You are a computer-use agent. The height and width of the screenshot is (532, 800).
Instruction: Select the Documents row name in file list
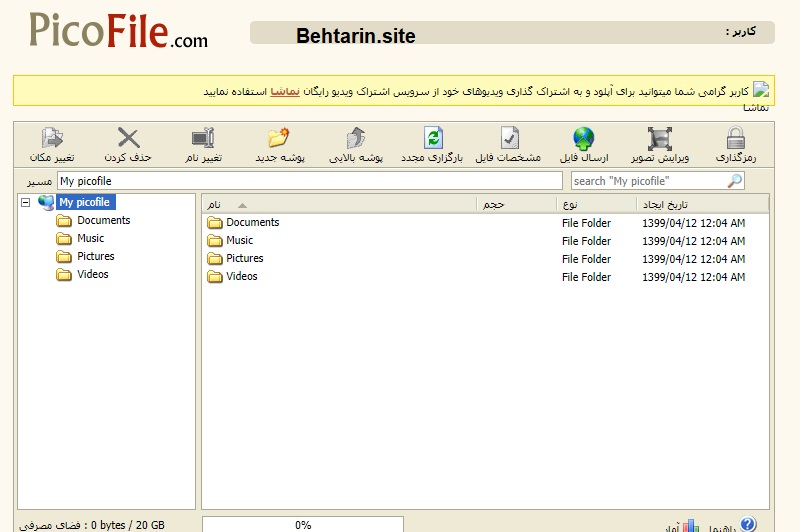[253, 222]
